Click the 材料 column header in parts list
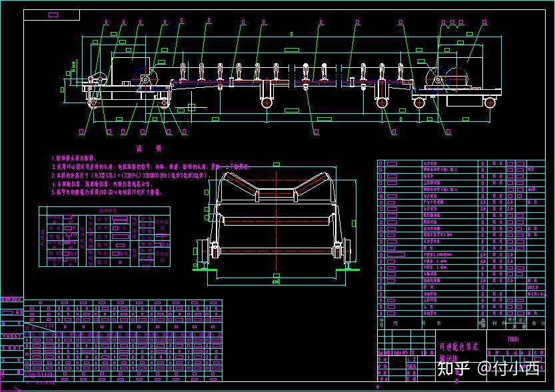This screenshot has height=392, width=555. tap(496, 323)
